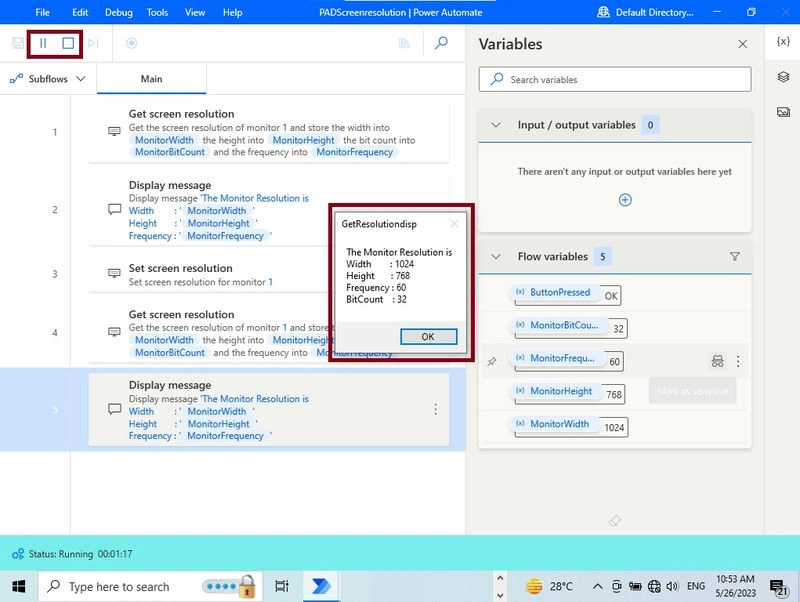
Task: Open the File menu
Action: point(42,12)
